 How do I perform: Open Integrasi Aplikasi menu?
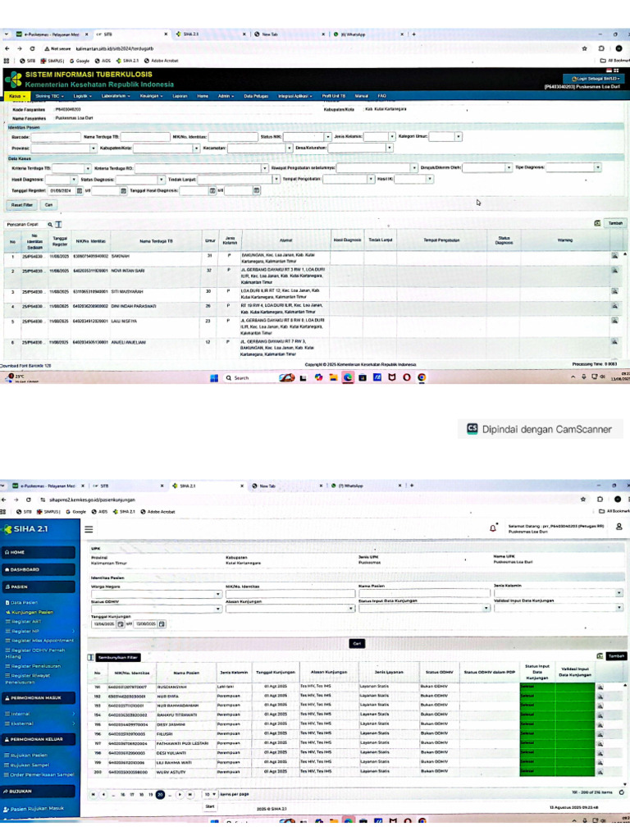coord(295,97)
